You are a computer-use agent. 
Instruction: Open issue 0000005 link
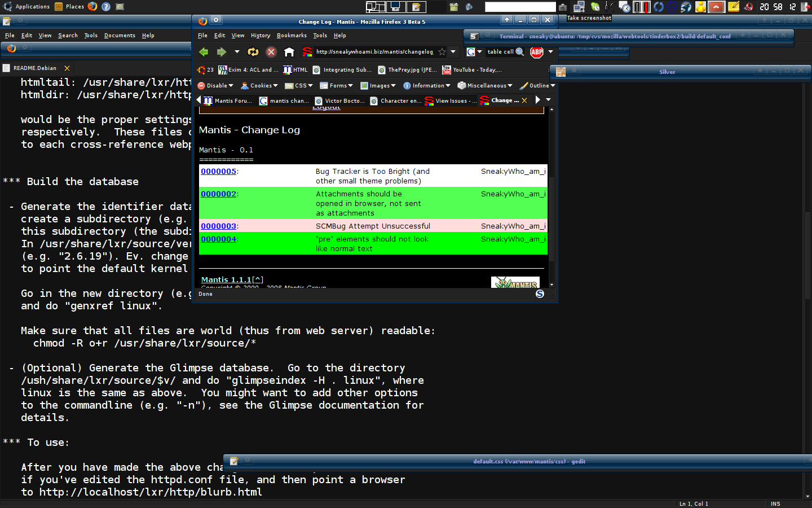click(x=218, y=172)
